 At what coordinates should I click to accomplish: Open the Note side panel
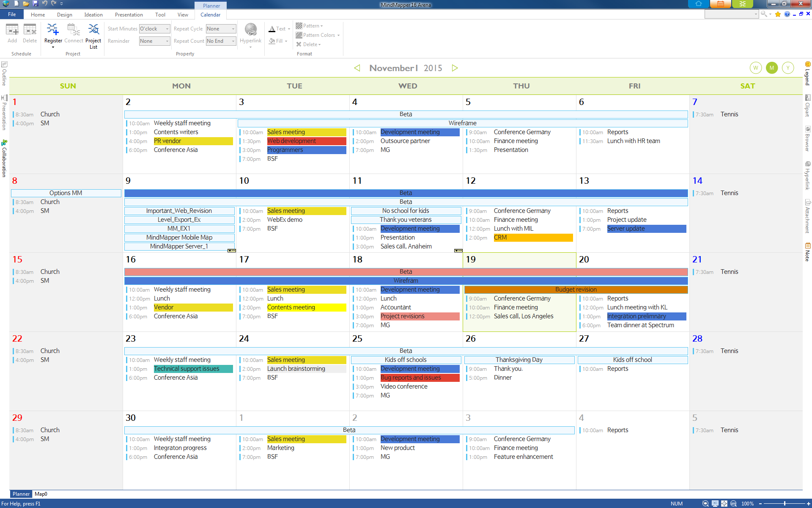(x=807, y=252)
